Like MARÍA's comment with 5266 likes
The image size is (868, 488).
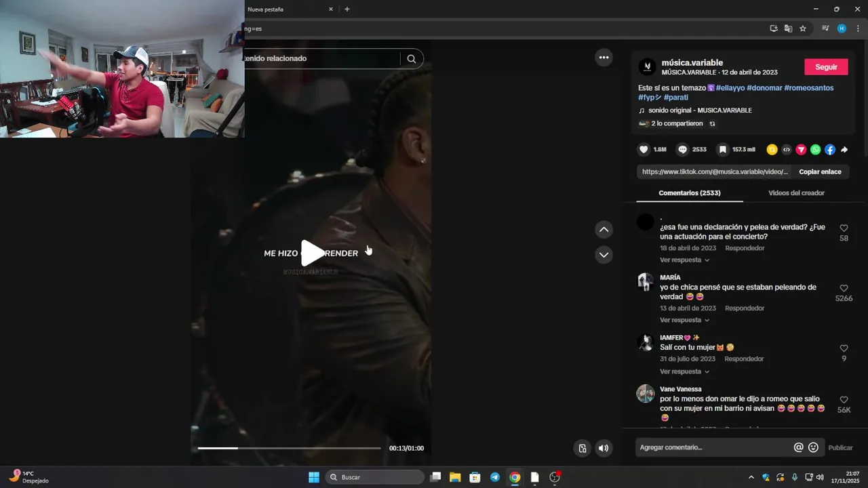click(x=844, y=288)
